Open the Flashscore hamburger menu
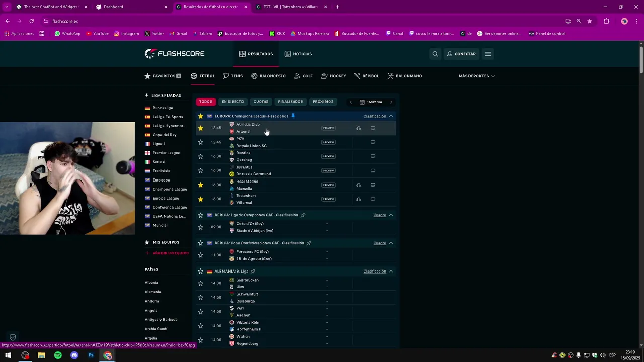This screenshot has width=644, height=362. tap(488, 54)
